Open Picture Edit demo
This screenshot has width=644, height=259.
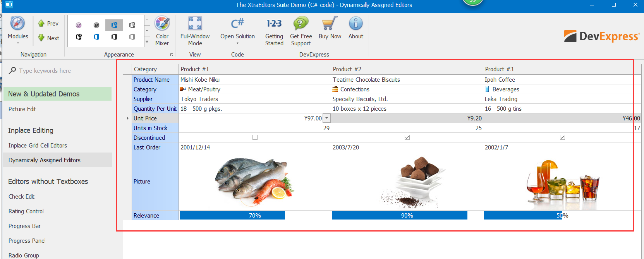[x=22, y=109]
